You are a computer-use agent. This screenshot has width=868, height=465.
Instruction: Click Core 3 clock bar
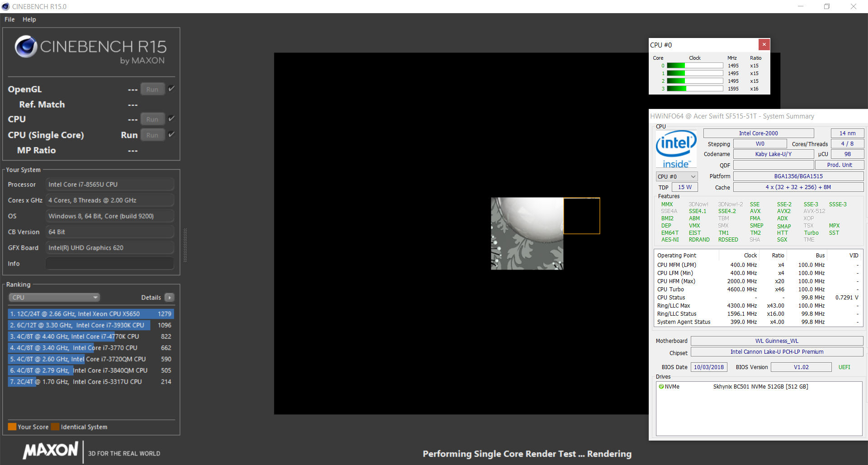point(695,89)
